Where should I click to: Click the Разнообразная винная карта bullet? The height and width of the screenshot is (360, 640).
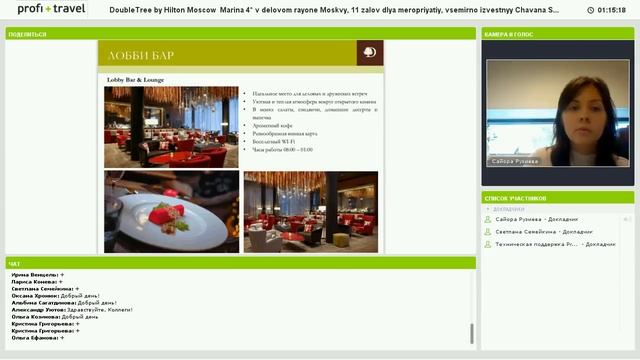[x=284, y=133]
